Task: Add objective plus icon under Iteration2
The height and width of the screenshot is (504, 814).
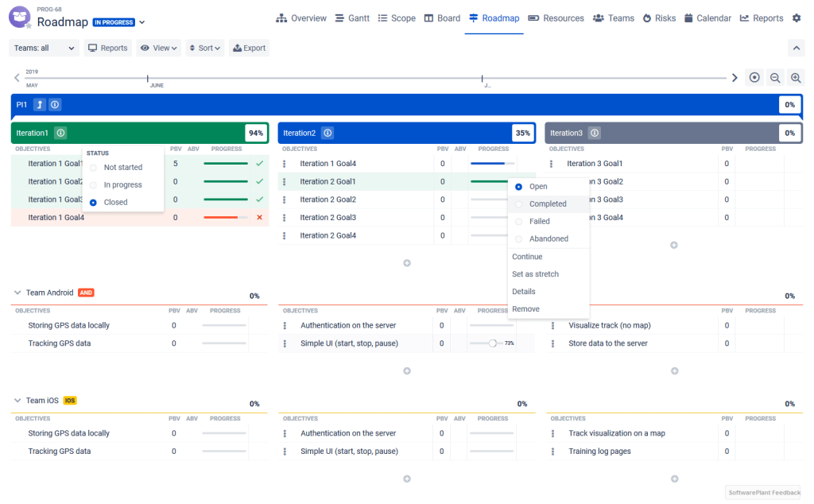Action: (x=407, y=263)
